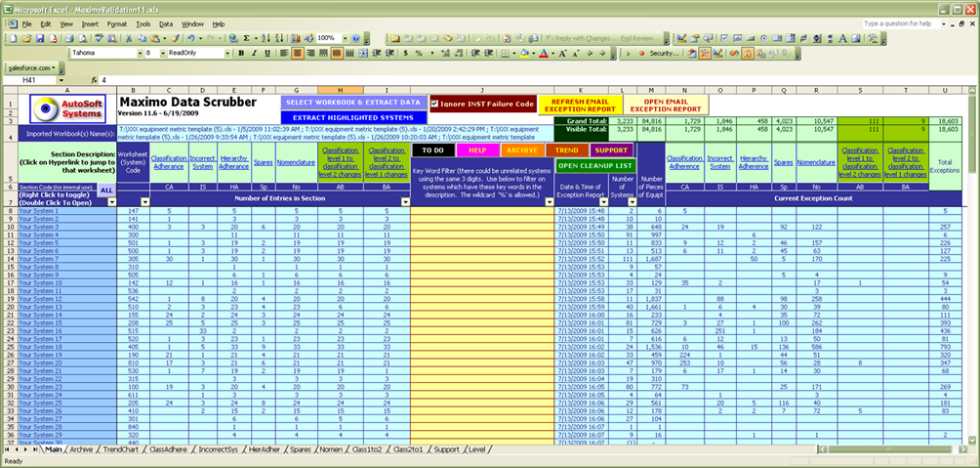The width and height of the screenshot is (980, 468).
Task: Open the Insert menu
Action: point(90,23)
